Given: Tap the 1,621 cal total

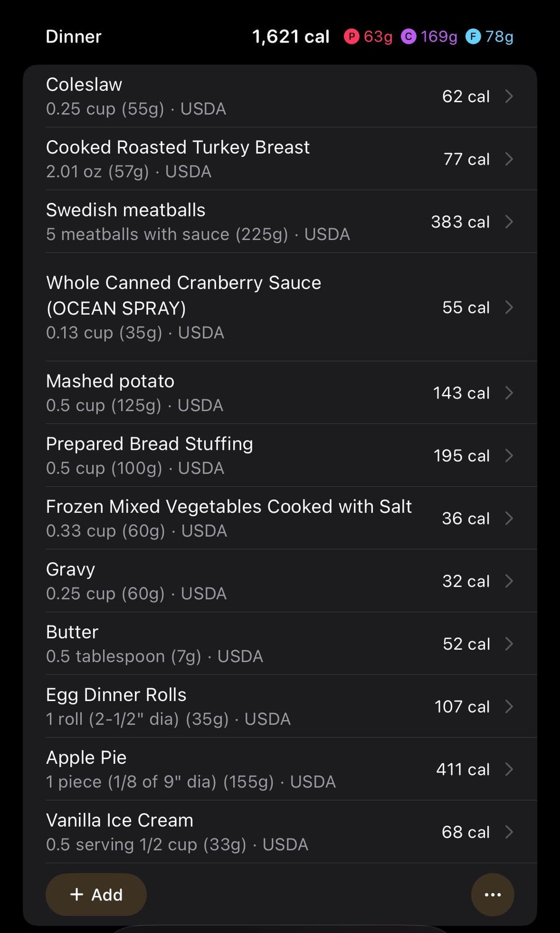Looking at the screenshot, I should point(290,36).
